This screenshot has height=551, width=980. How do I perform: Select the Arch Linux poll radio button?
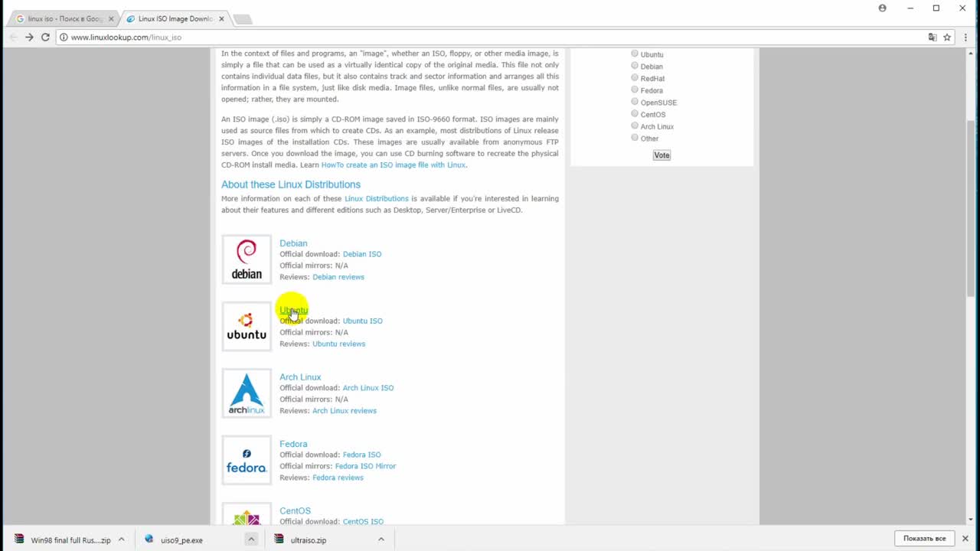pos(635,126)
